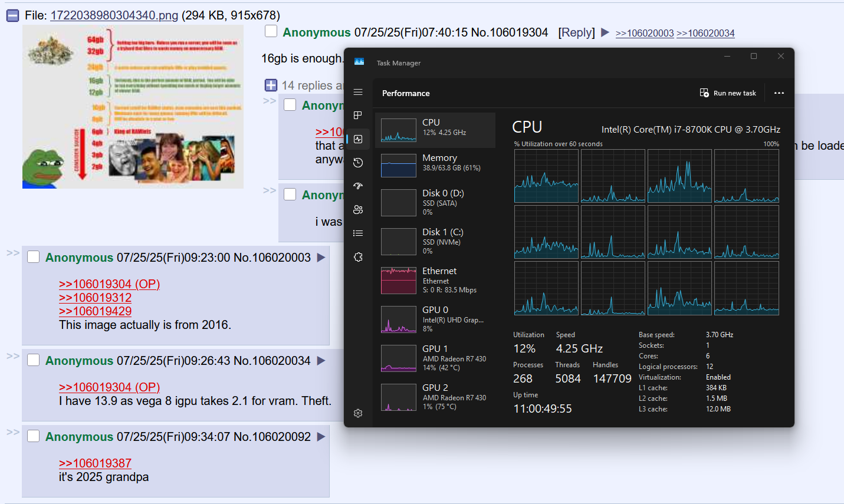The height and width of the screenshot is (504, 844).
Task: Hide reply 106020092 with double-arrow
Action: click(13, 432)
